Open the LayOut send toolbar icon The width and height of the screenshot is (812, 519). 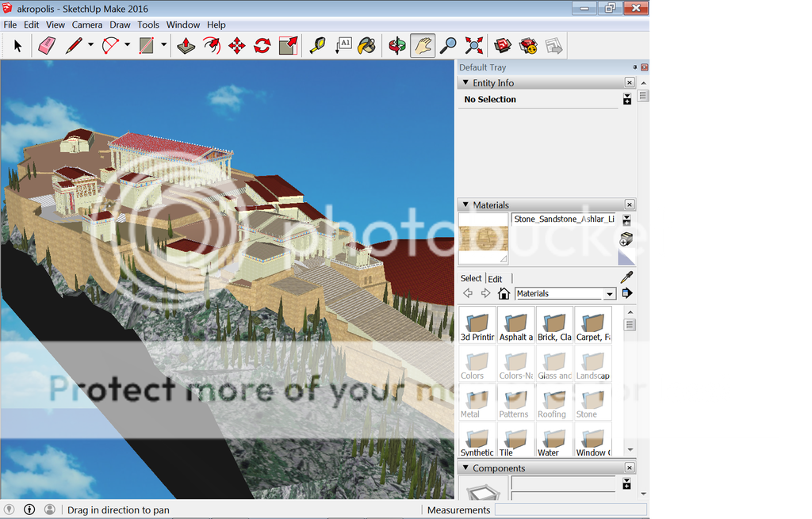(x=553, y=46)
